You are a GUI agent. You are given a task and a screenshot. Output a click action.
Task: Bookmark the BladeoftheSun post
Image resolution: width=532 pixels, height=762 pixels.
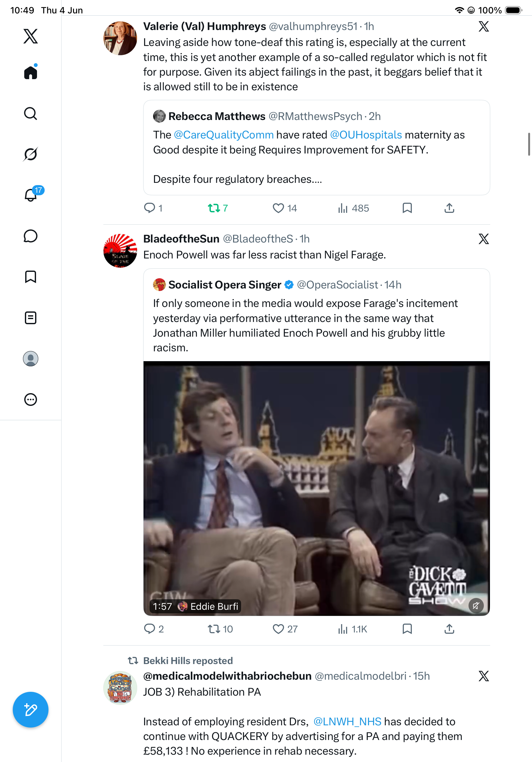407,629
